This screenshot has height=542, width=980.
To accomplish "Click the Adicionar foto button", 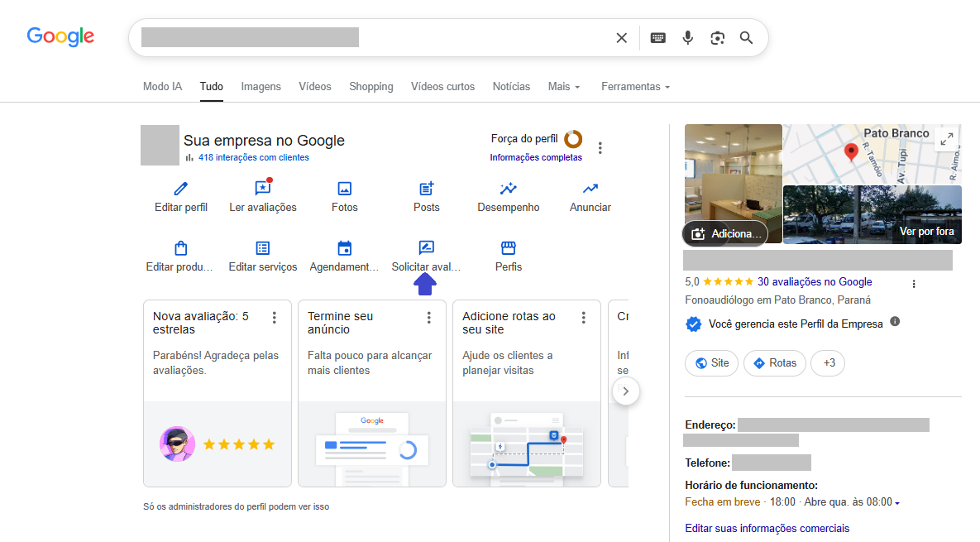I will (725, 233).
